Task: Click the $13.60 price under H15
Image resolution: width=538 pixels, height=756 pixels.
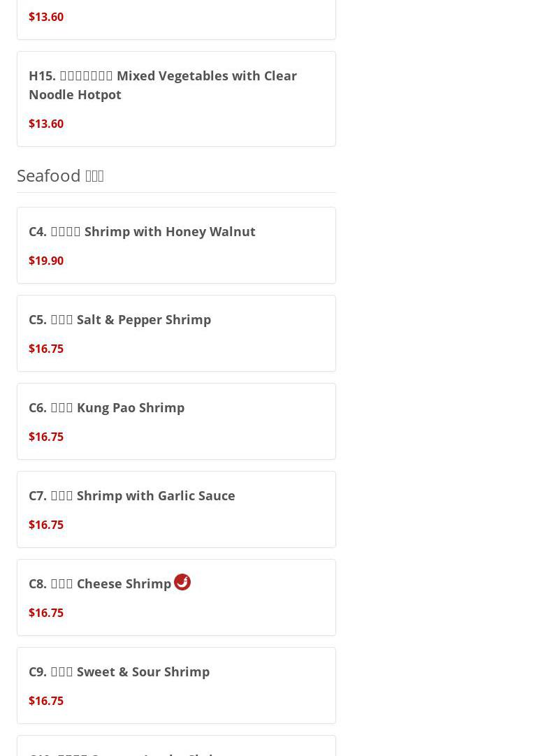Action: click(46, 124)
